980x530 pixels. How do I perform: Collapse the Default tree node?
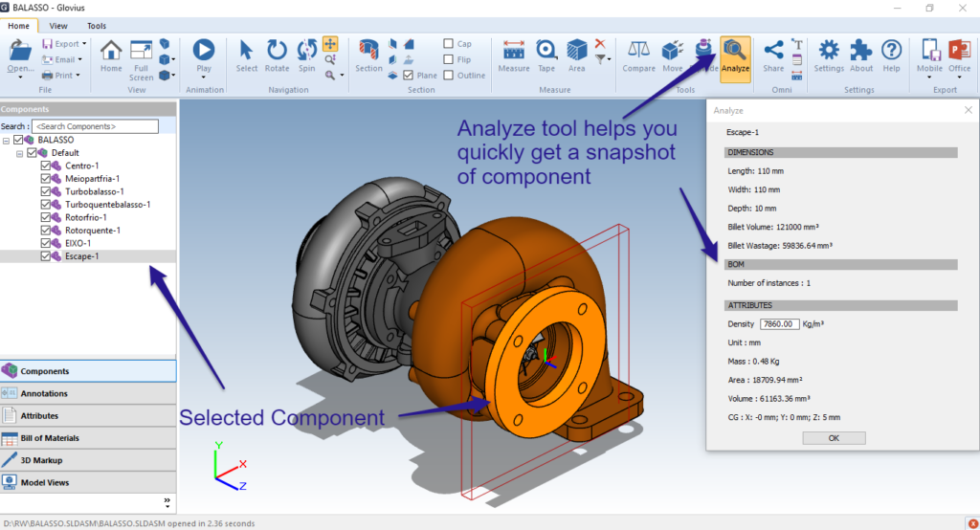pyautogui.click(x=19, y=153)
